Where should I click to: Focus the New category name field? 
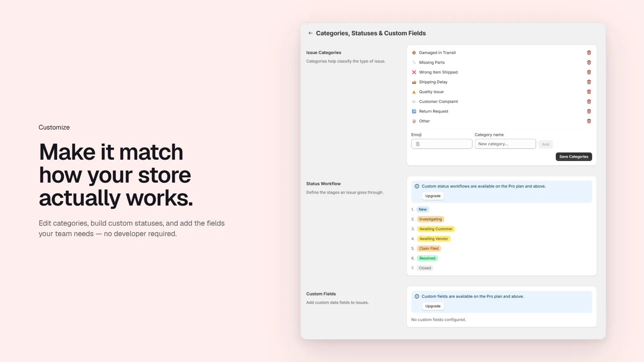(505, 144)
